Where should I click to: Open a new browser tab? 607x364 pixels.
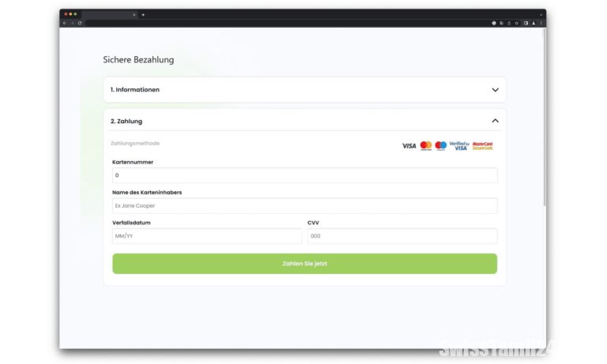pos(143,14)
